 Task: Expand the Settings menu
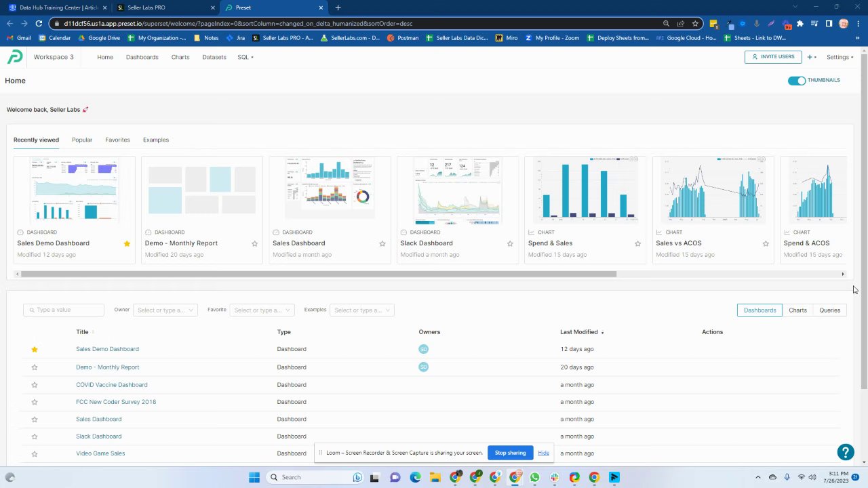click(840, 57)
